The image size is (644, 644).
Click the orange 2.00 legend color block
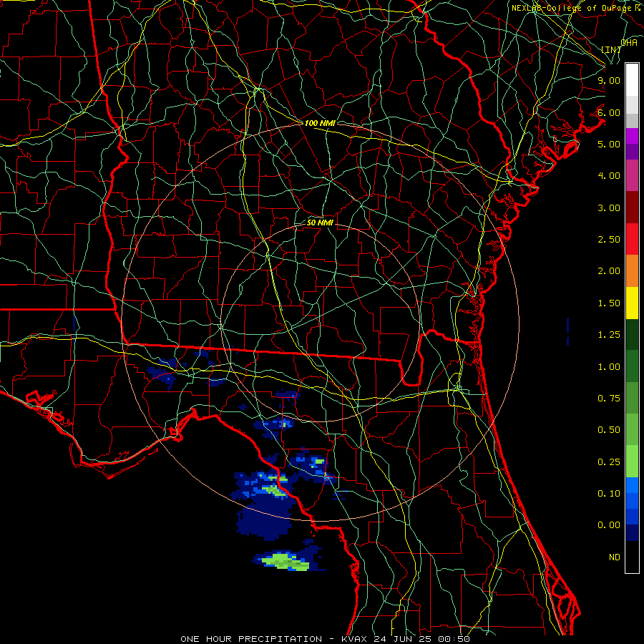[632, 271]
